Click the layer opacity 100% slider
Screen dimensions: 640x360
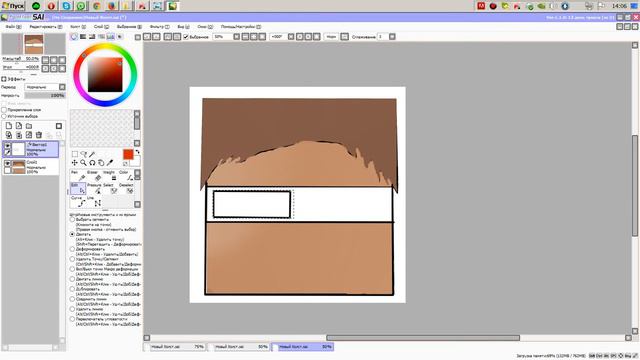coord(45,95)
